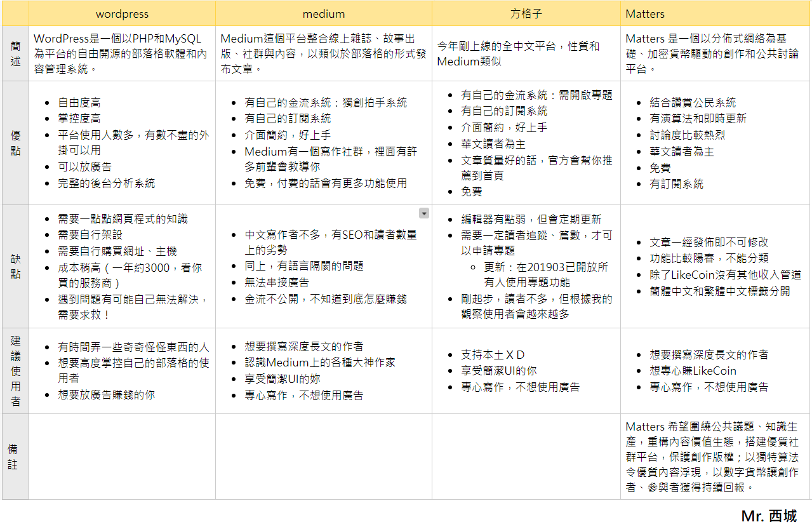Select the "優點" row label

(15, 143)
